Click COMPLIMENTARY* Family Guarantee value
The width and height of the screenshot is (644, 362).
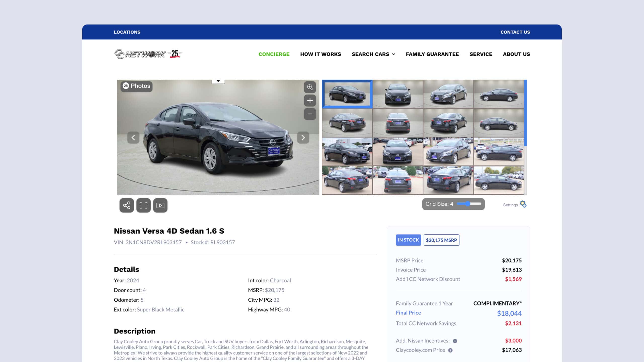[498, 303]
